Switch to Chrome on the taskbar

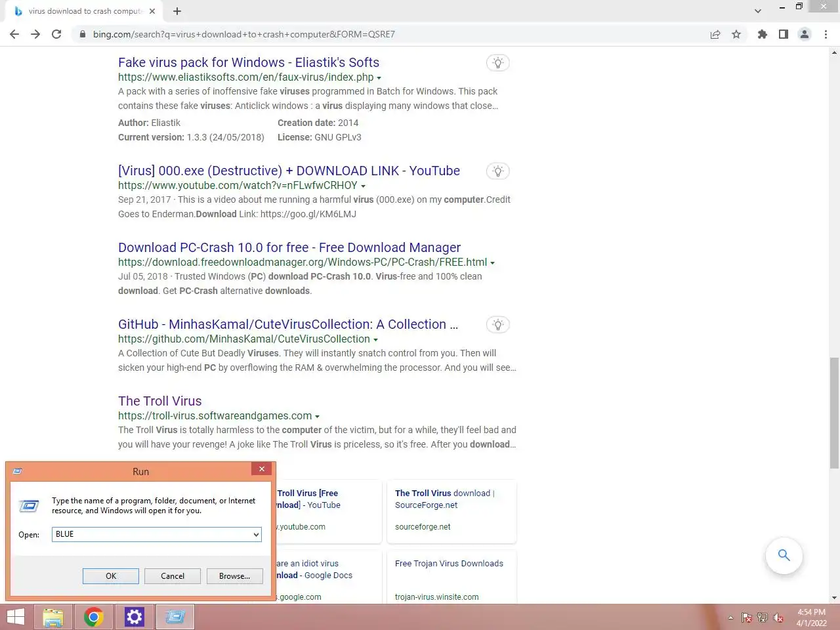[94, 618]
